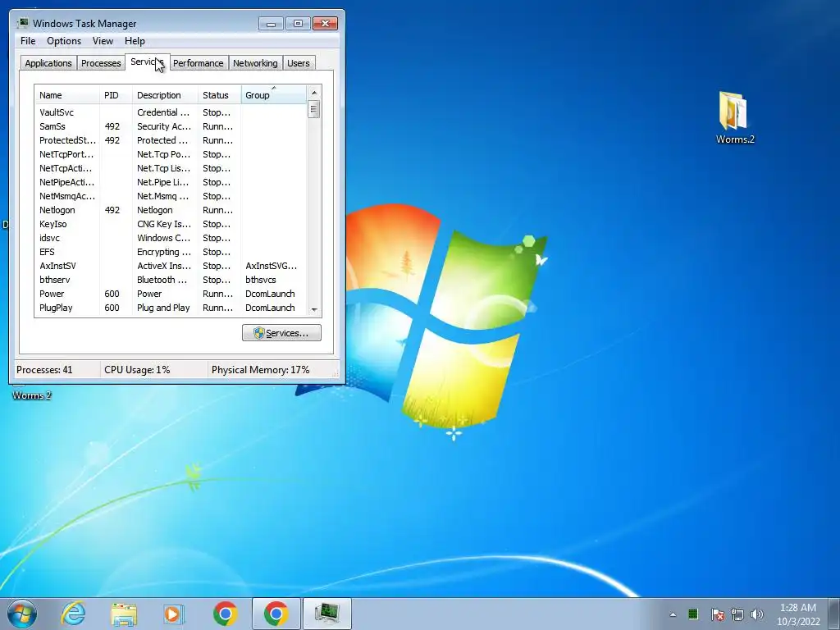Switch to the Users tab

[299, 63]
